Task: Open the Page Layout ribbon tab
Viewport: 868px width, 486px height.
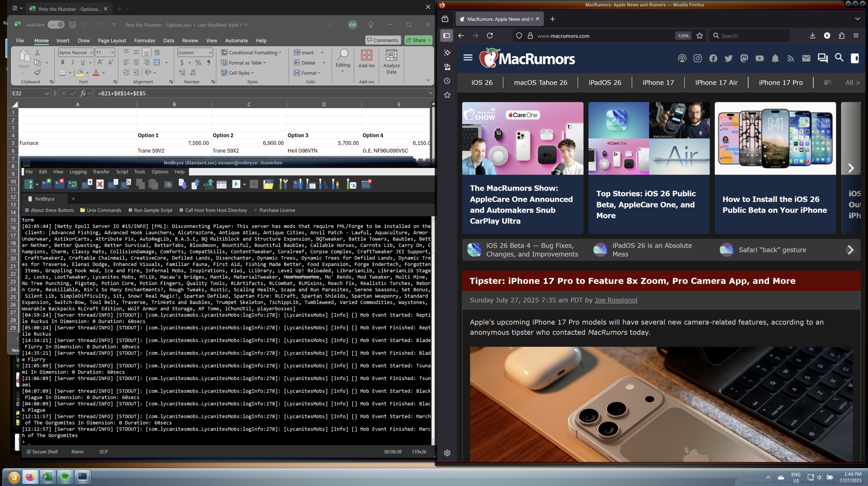Action: 112,40
